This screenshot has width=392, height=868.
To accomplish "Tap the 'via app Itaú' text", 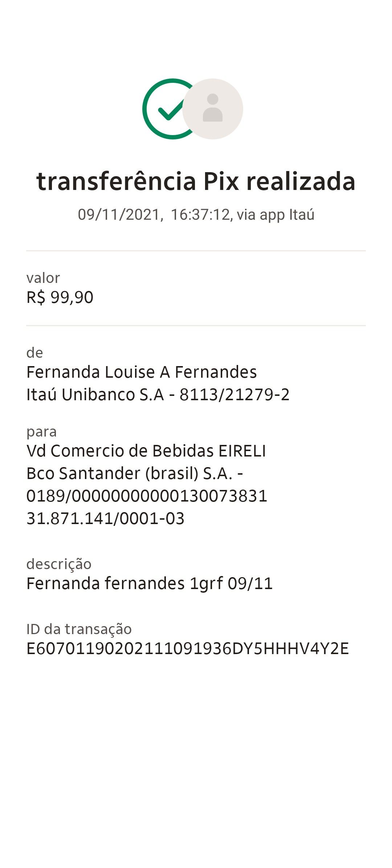I will pyautogui.click(x=275, y=215).
